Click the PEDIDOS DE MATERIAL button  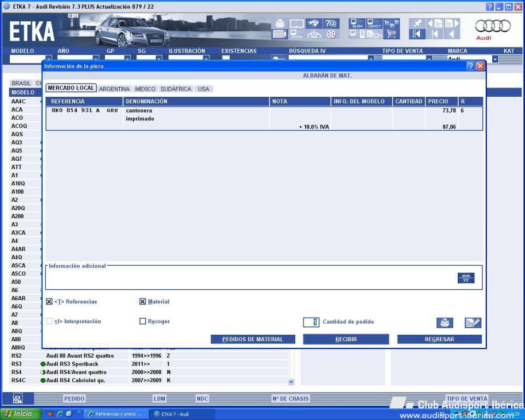tap(253, 339)
